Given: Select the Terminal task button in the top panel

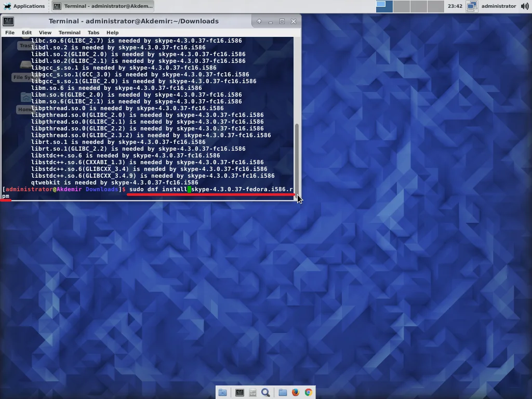Looking at the screenshot, I should point(104,6).
